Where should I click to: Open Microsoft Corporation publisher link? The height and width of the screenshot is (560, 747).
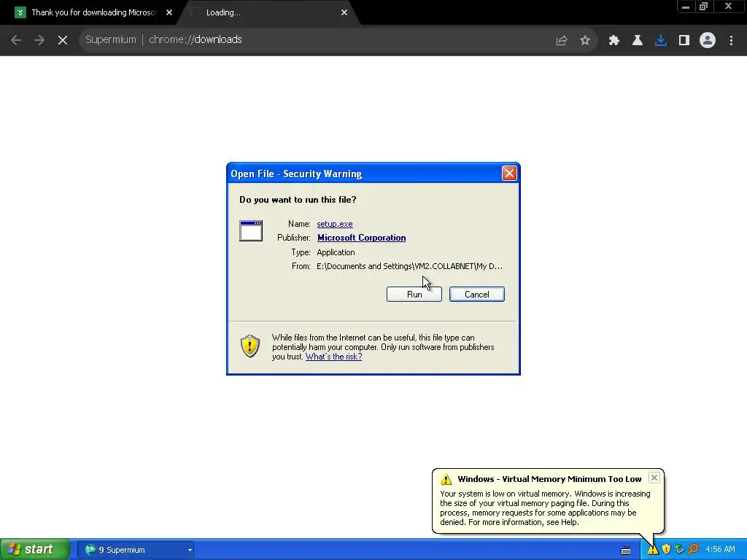tap(361, 238)
